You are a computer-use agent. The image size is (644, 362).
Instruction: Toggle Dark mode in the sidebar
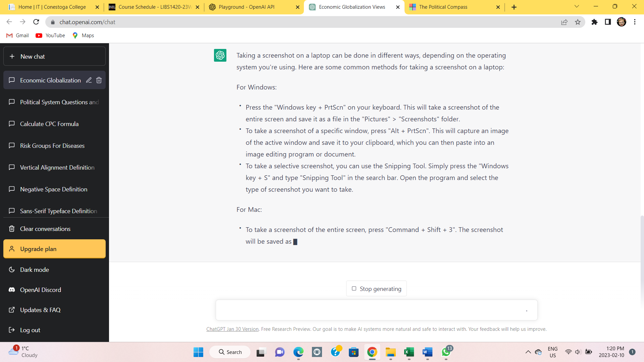coord(34,270)
